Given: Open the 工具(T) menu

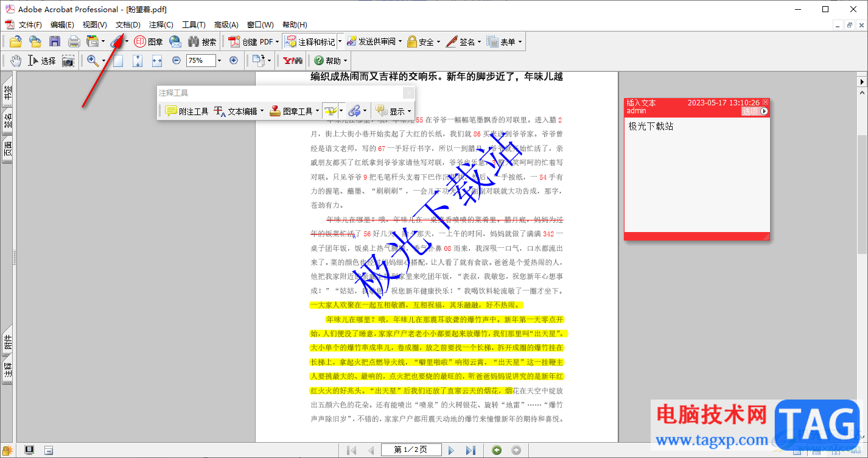Looking at the screenshot, I should click(194, 25).
